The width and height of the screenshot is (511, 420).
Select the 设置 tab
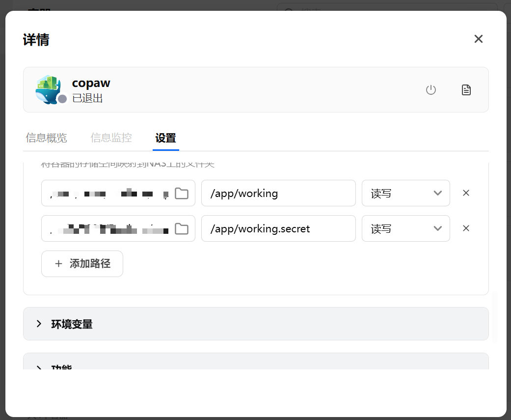165,138
